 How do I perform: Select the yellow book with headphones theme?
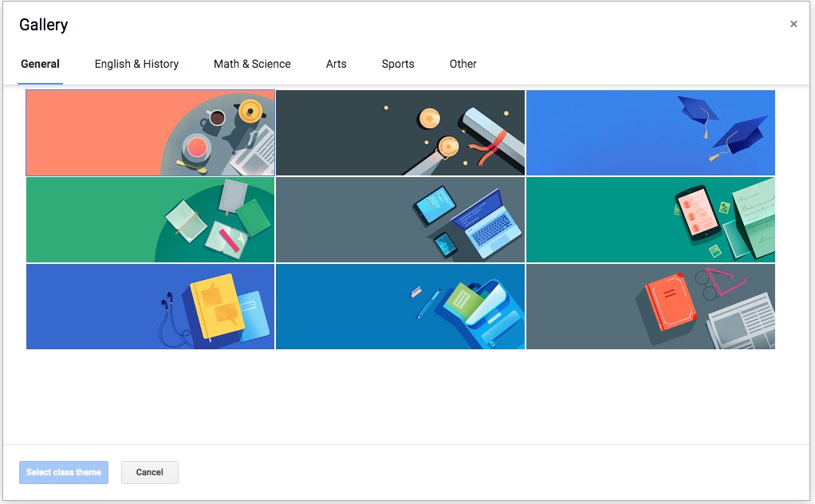tap(150, 306)
